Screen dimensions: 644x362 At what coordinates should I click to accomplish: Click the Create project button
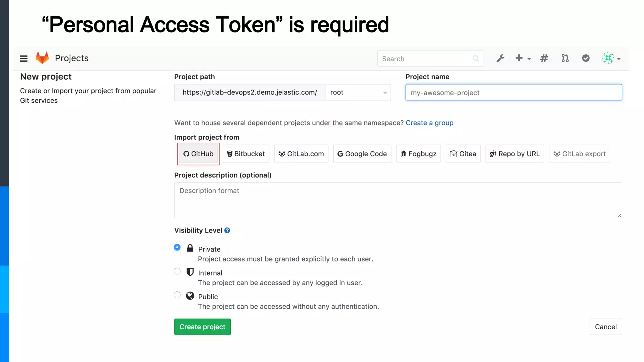click(x=202, y=327)
